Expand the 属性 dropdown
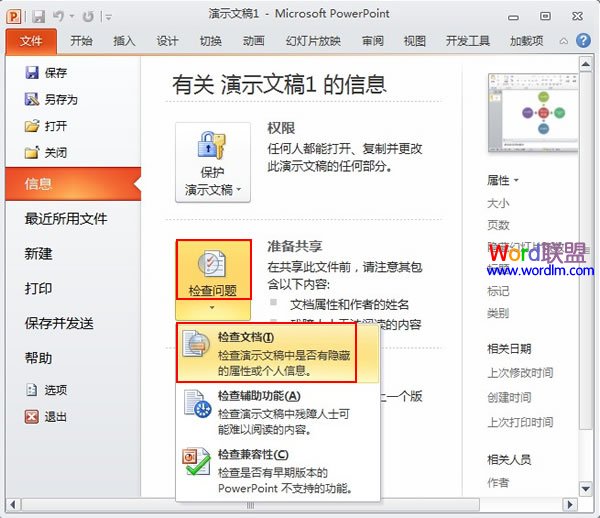This screenshot has width=600, height=518. (x=502, y=180)
